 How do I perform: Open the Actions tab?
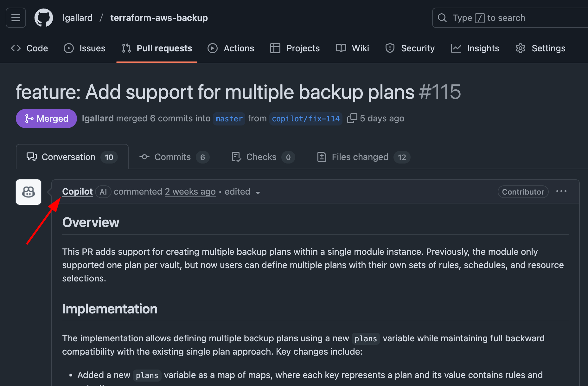coord(231,48)
